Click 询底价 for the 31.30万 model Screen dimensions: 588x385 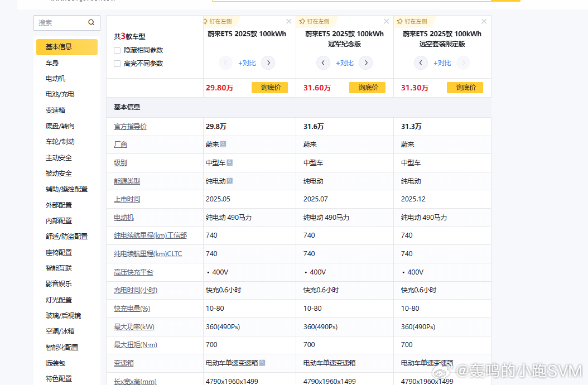pos(465,88)
